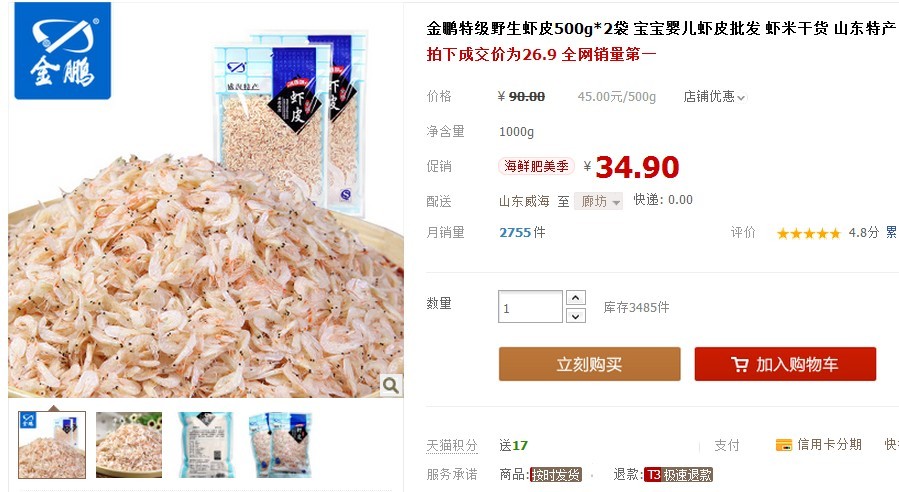Click the 金鹏 brand logo
The height and width of the screenshot is (492, 899).
[62, 50]
